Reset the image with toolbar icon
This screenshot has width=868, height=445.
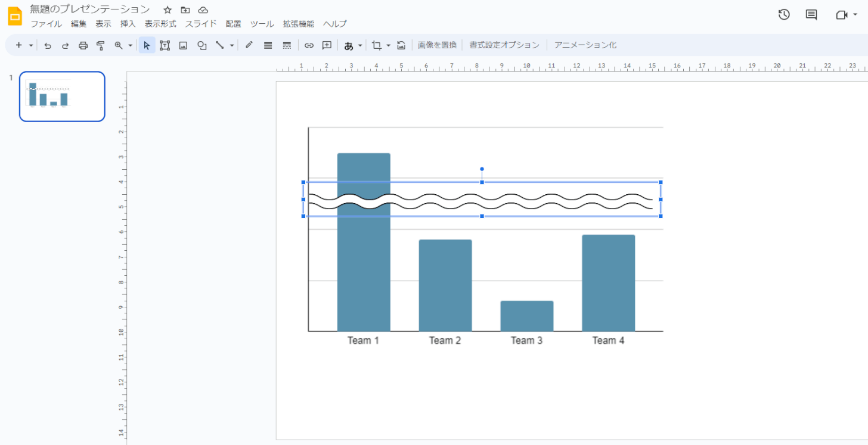click(x=401, y=45)
